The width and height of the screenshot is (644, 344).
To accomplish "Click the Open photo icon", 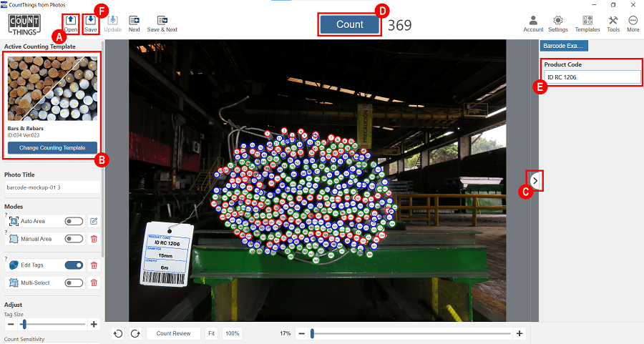I will [x=71, y=21].
